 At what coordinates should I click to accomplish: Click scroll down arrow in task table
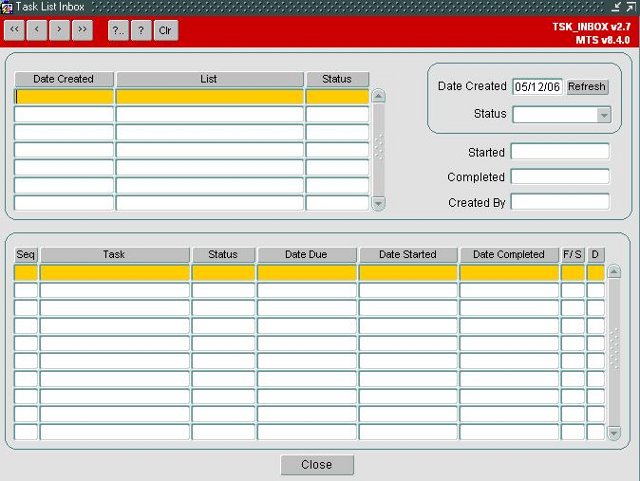[x=614, y=433]
